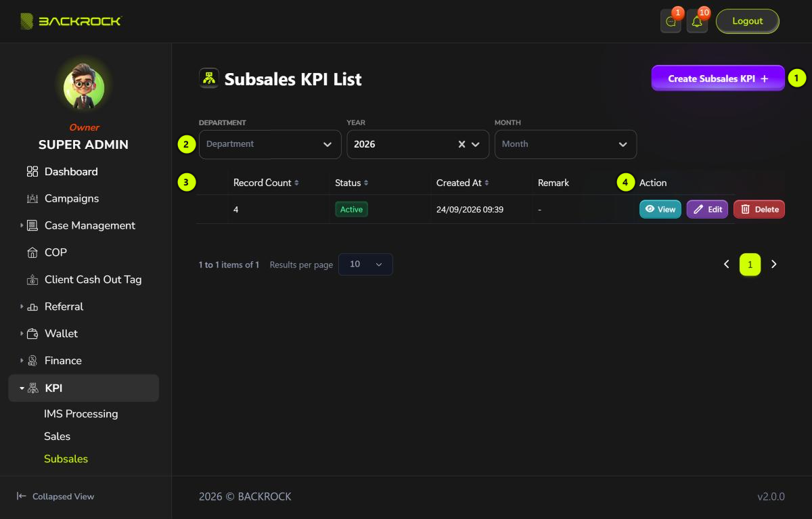The width and height of the screenshot is (812, 519).
Task: Open the chat messages icon
Action: 671,22
